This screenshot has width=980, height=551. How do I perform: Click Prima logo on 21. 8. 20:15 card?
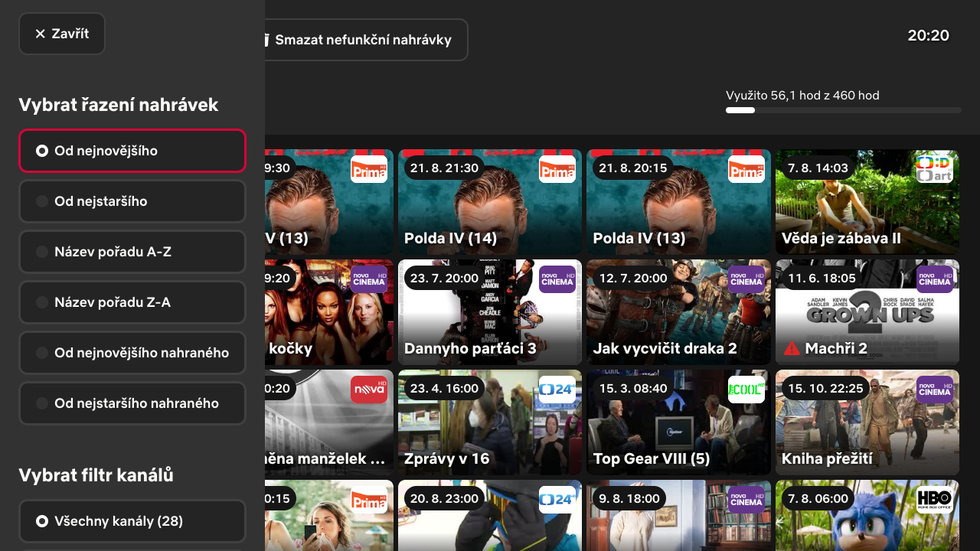pos(746,169)
